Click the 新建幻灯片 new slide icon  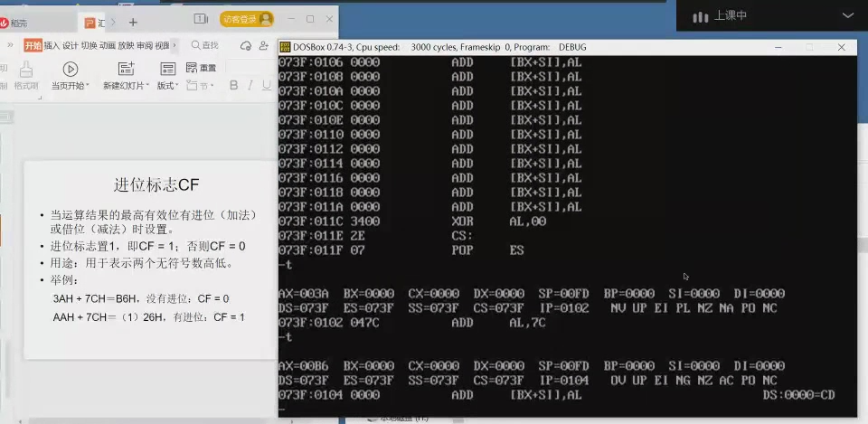point(126,69)
